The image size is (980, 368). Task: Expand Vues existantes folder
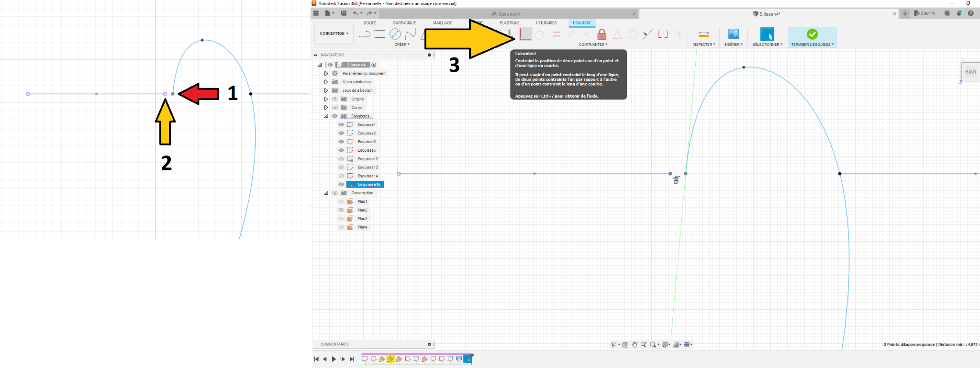click(326, 82)
